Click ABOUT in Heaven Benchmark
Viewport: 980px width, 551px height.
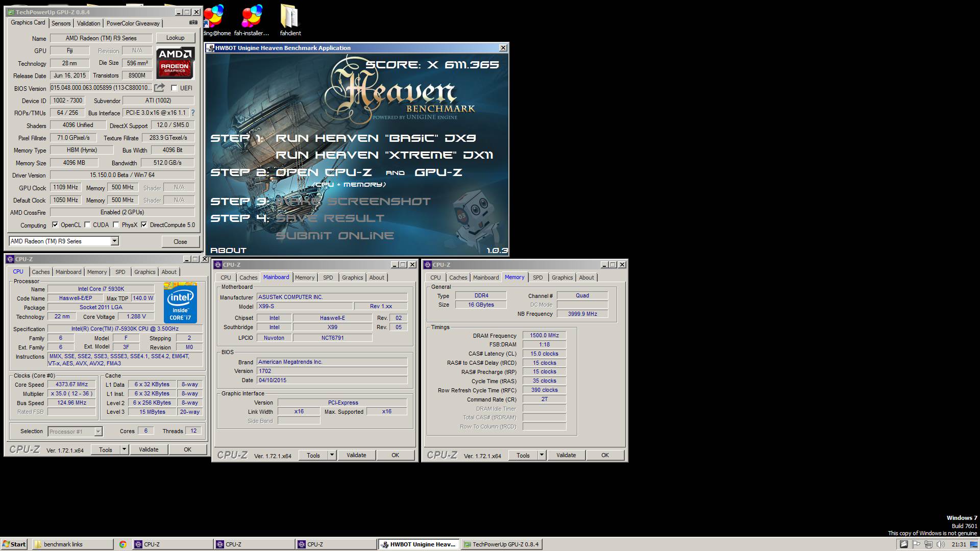coord(228,251)
